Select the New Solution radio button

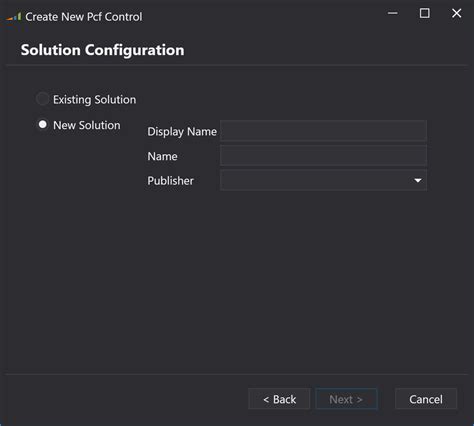coord(42,125)
